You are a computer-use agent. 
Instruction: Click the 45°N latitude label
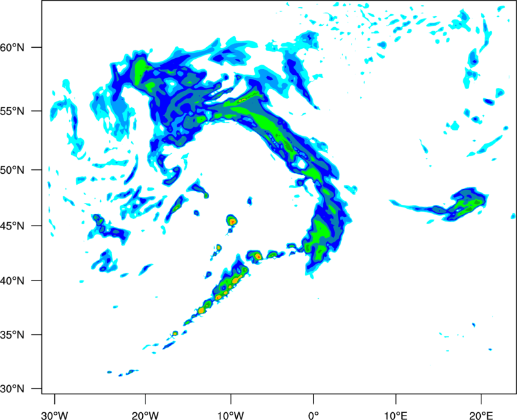[12, 226]
